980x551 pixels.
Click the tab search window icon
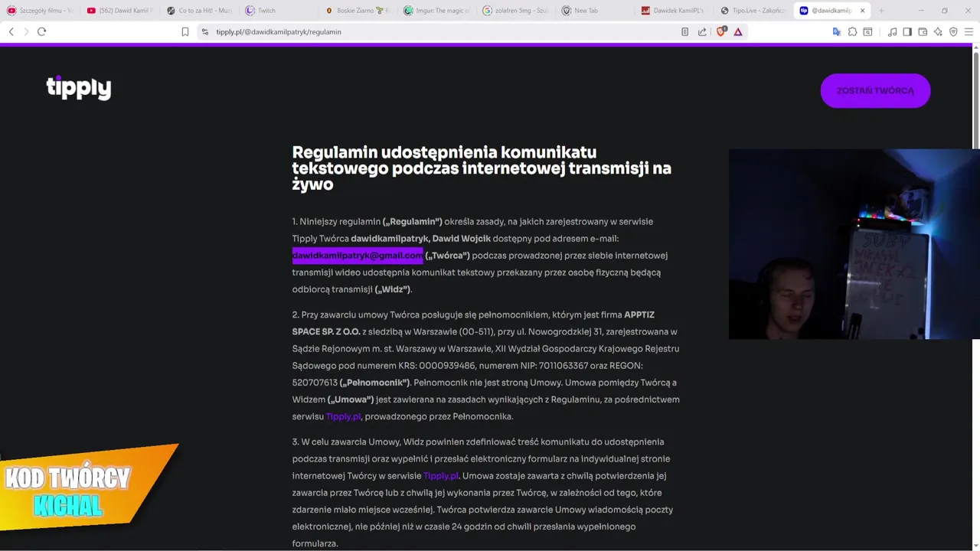(x=867, y=31)
